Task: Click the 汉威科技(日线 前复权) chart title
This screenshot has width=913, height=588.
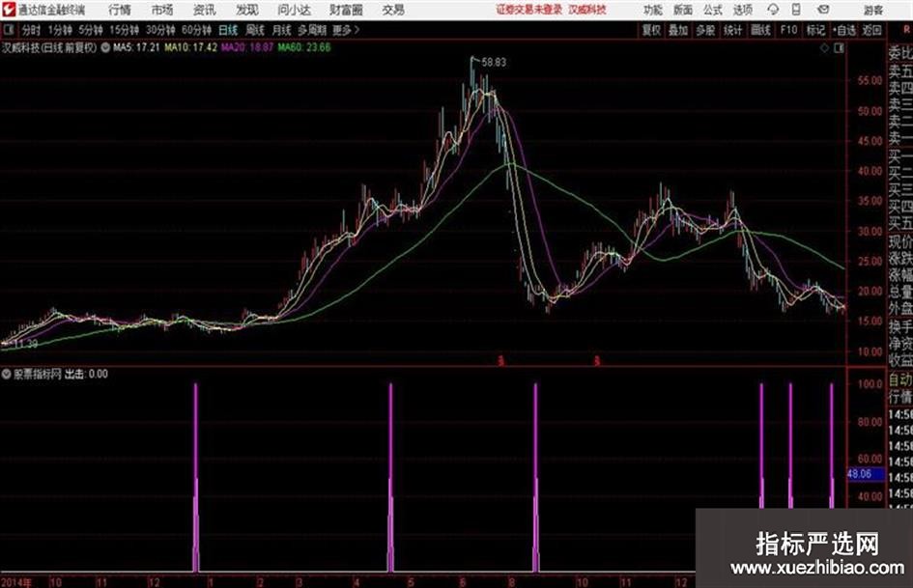Action: (49, 47)
